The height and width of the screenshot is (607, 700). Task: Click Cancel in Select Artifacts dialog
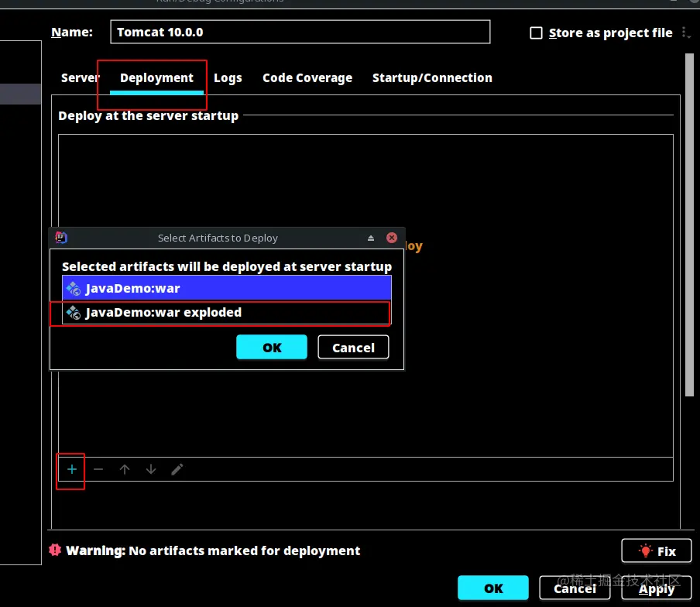[x=353, y=347]
